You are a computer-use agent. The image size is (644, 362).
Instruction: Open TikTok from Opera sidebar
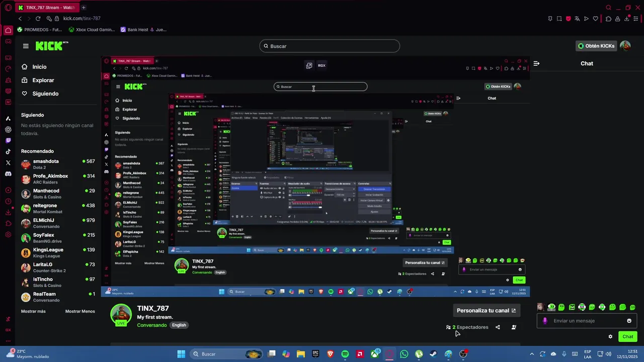click(x=8, y=152)
